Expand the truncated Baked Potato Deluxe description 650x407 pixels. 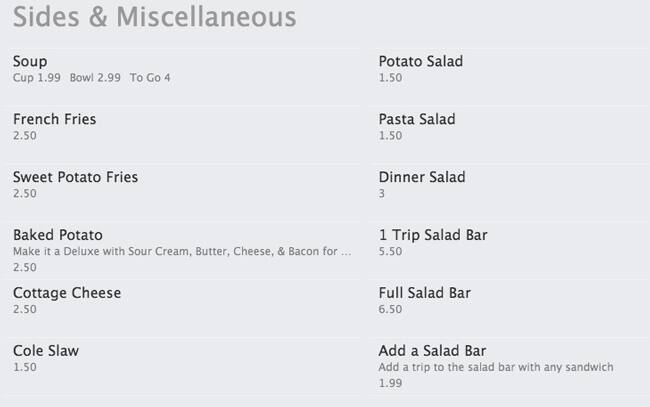point(182,252)
